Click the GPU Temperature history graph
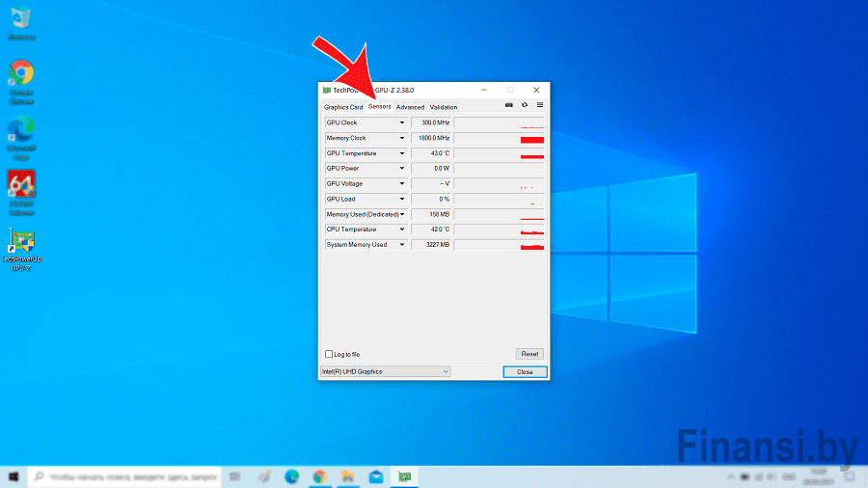This screenshot has height=488, width=868. coord(499,153)
